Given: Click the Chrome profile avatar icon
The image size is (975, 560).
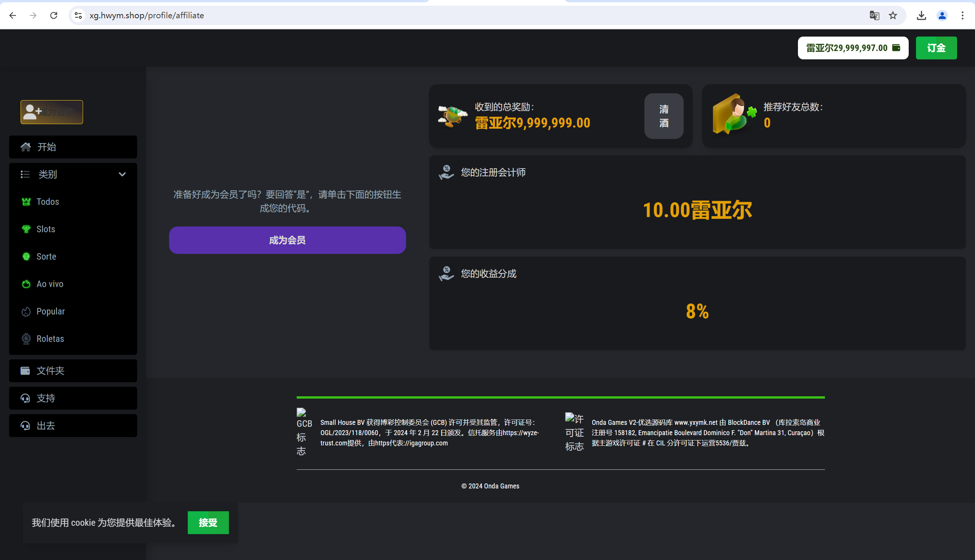Looking at the screenshot, I should click(x=942, y=15).
